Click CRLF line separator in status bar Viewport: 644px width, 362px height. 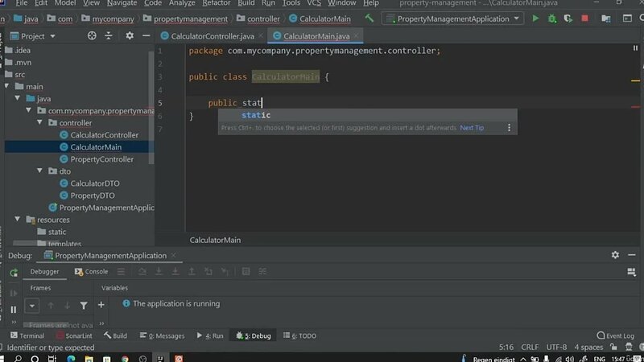[530, 348]
